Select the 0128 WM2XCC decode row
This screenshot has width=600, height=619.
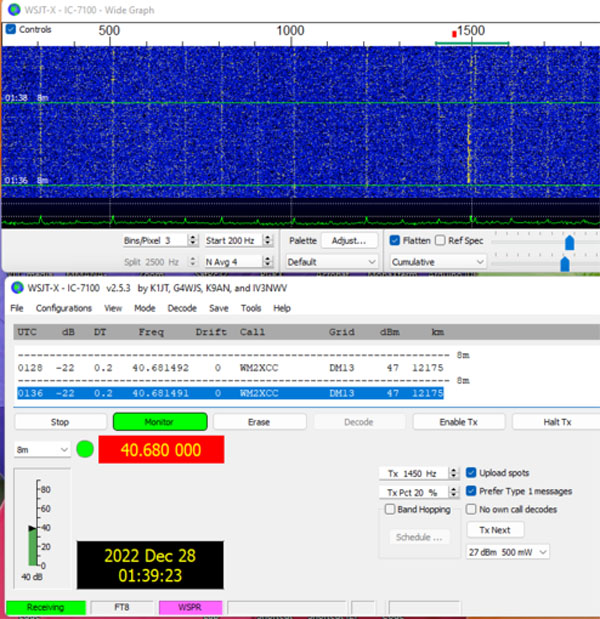click(230, 368)
